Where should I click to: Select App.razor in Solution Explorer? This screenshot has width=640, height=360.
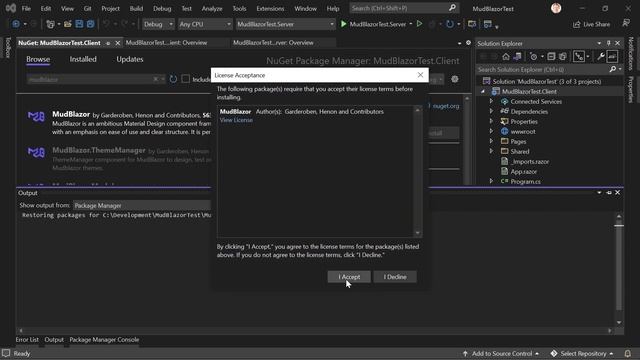[523, 171]
